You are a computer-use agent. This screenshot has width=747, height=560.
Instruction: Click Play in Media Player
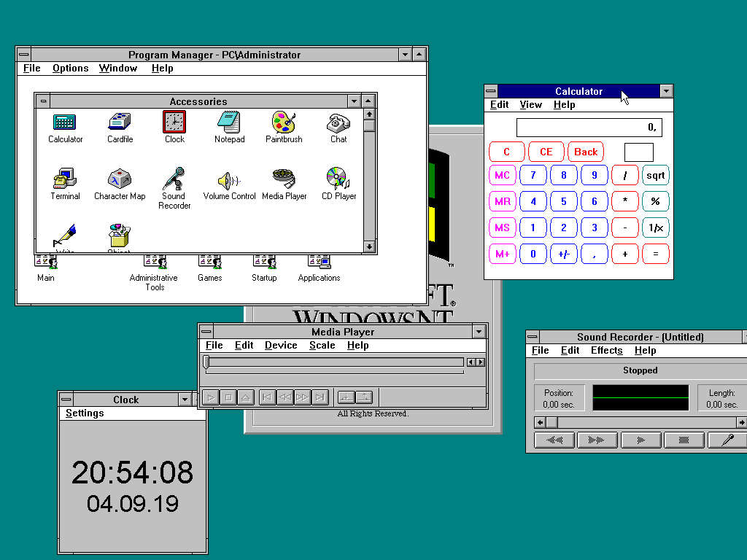coord(211,397)
